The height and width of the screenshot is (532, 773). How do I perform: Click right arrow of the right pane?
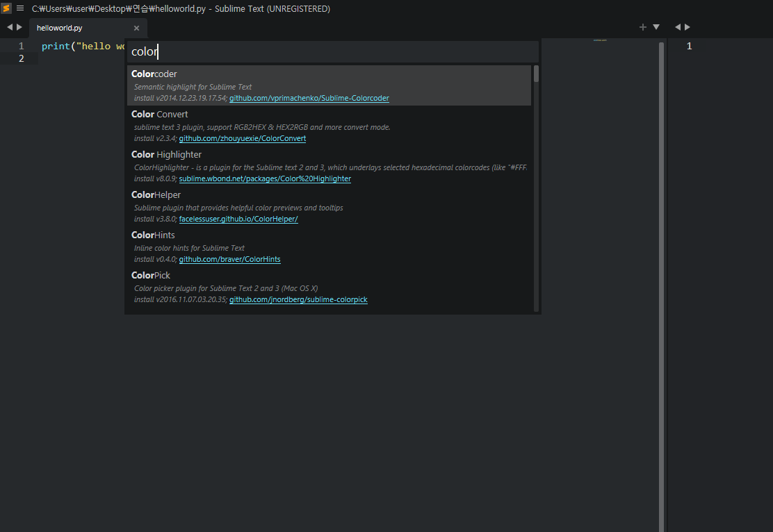(687, 27)
